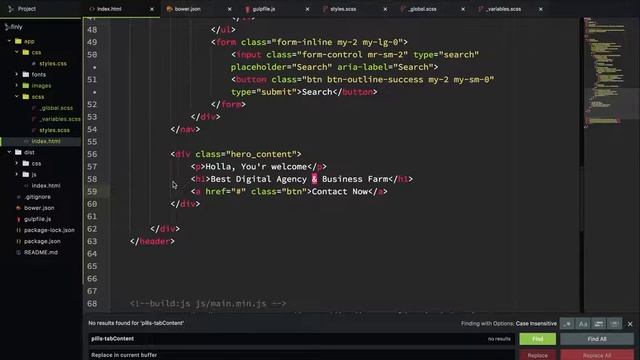The height and width of the screenshot is (360, 640).
Task: Click the Find All button
Action: coord(597,339)
